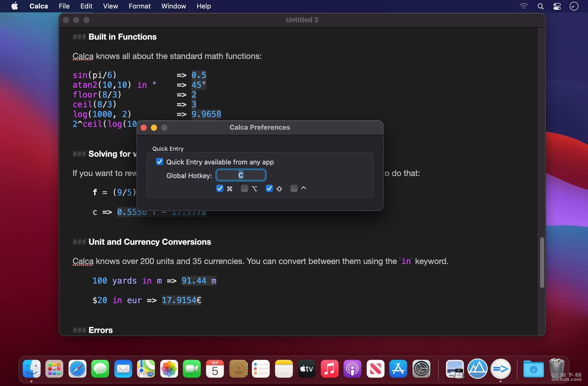Image resolution: width=588 pixels, height=386 pixels.
Task: Click the '$20 in eur' expression
Action: [117, 300]
